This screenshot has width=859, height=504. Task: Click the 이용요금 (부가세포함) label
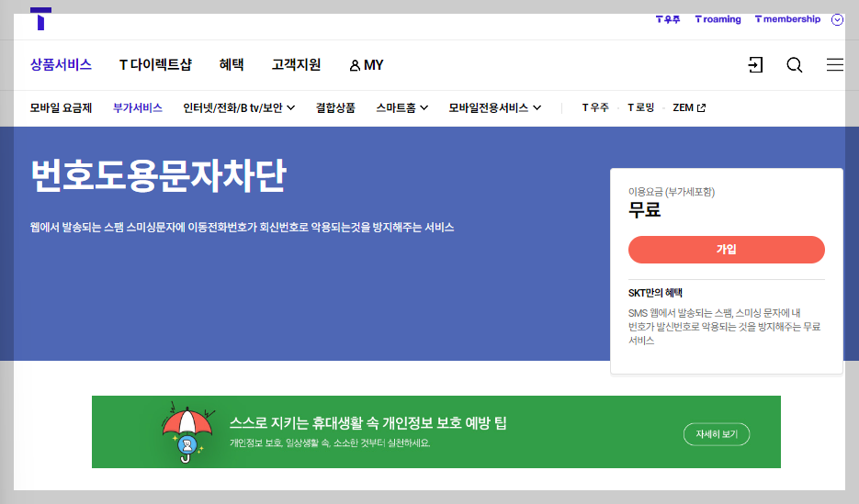[672, 192]
